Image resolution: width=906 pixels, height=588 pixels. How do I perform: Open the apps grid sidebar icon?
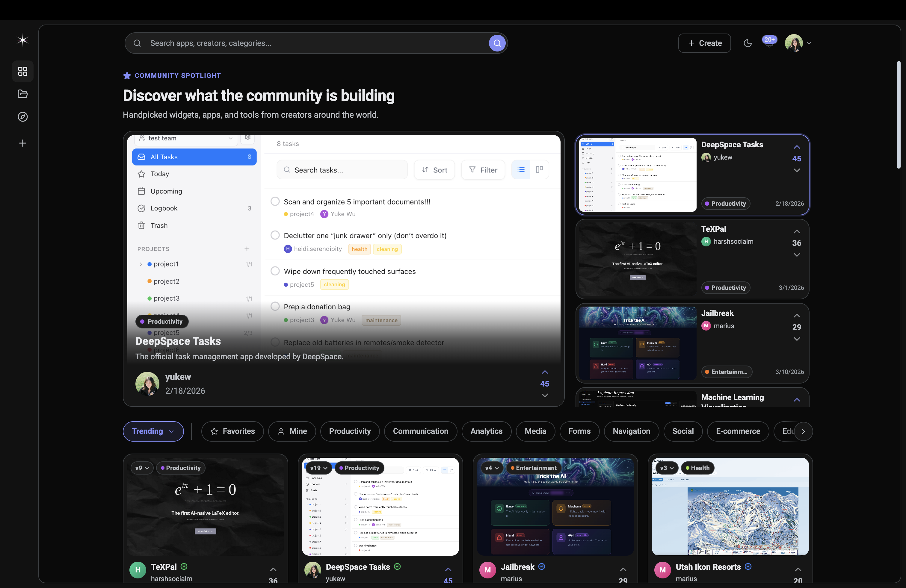click(22, 71)
